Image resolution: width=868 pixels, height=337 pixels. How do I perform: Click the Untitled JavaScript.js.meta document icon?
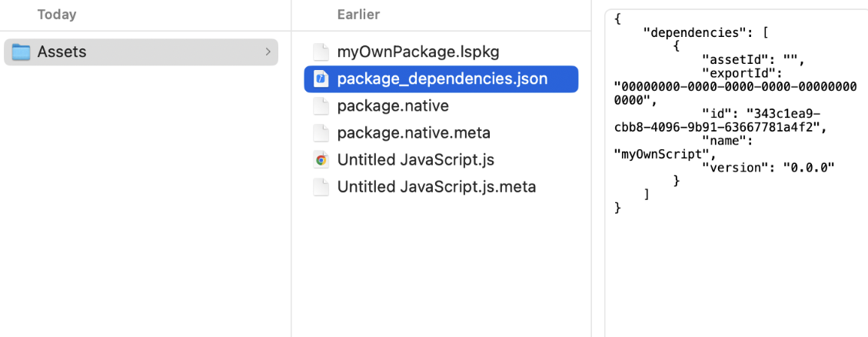point(321,187)
